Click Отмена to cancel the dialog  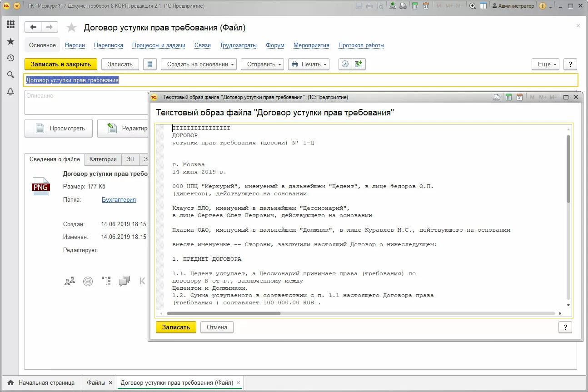point(217,327)
